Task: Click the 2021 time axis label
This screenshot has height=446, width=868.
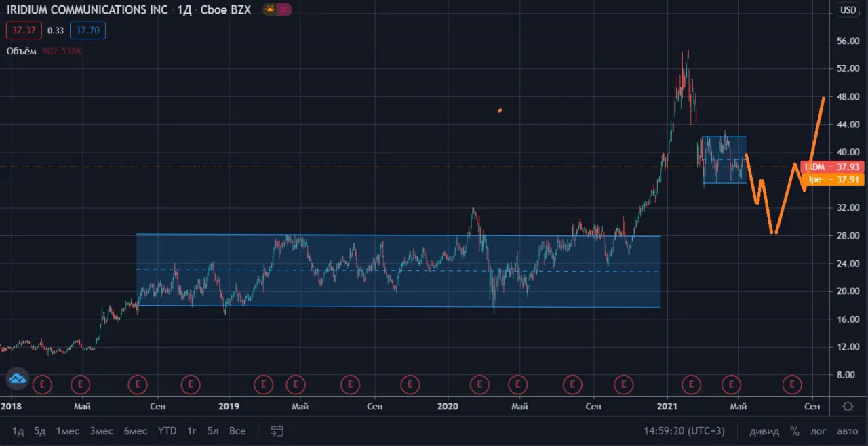Action: pyautogui.click(x=667, y=407)
